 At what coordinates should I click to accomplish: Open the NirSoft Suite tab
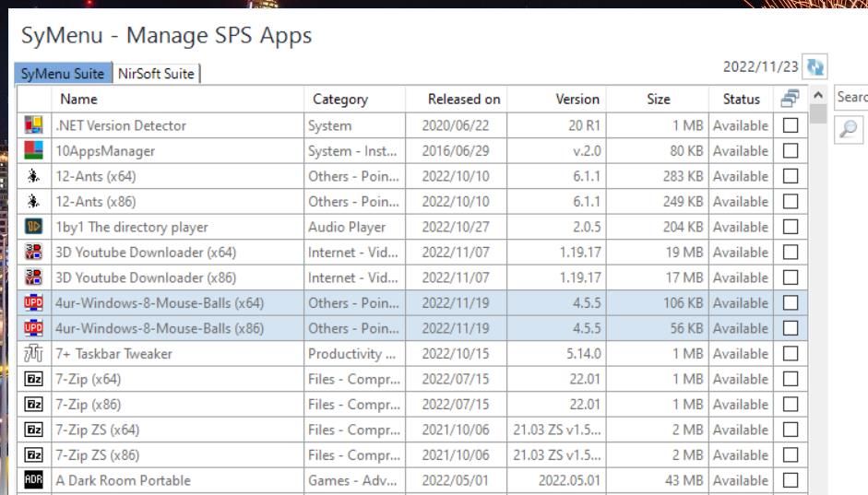[156, 74]
